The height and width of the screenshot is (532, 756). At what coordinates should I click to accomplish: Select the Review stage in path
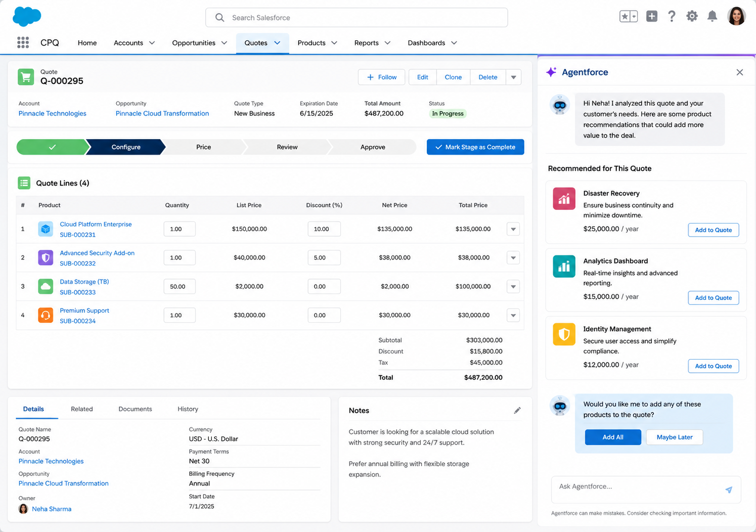click(287, 147)
